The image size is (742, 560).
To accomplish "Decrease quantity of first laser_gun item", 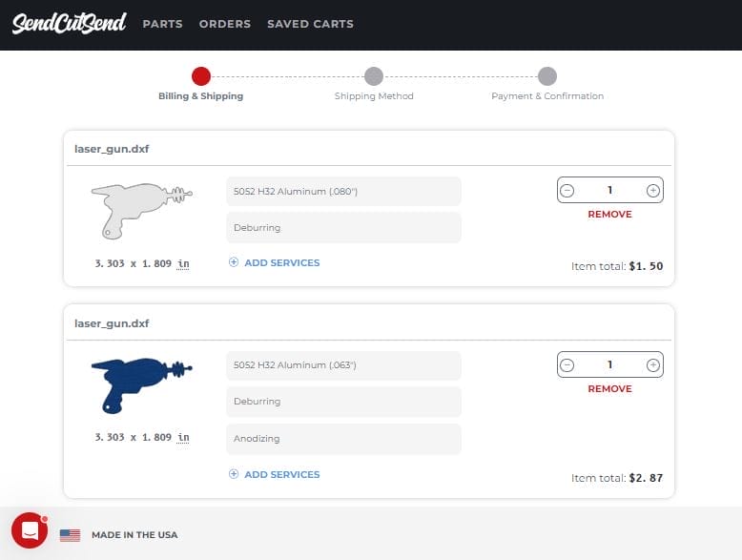I will (567, 191).
